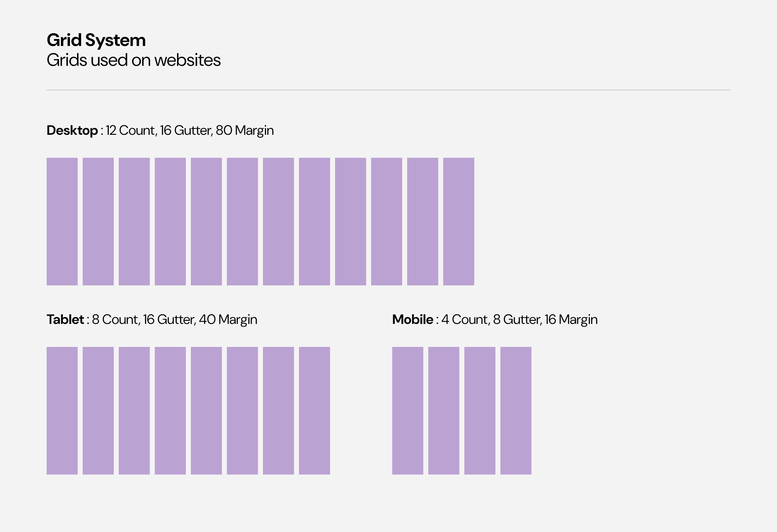This screenshot has height=532, width=777.
Task: Select the bold "Mobile" label
Action: [412, 320]
